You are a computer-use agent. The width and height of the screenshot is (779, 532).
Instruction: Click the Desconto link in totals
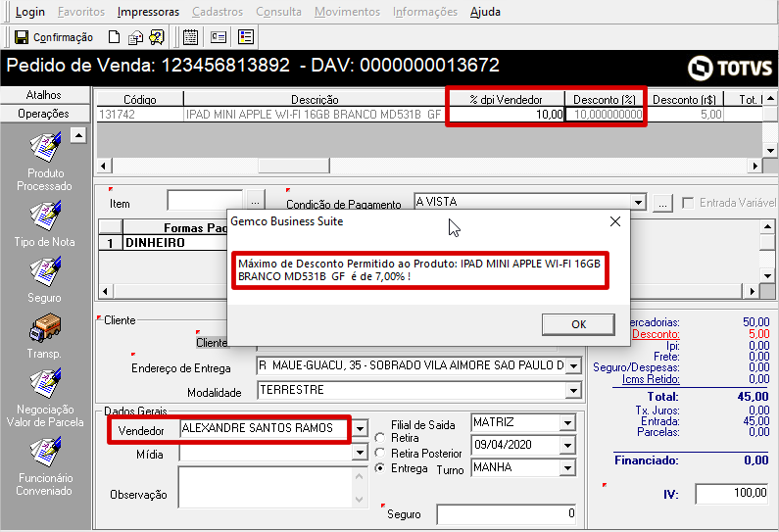[656, 334]
